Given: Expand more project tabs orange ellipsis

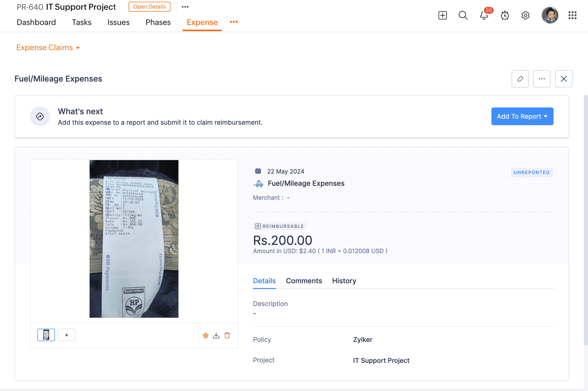Looking at the screenshot, I should 234,22.
